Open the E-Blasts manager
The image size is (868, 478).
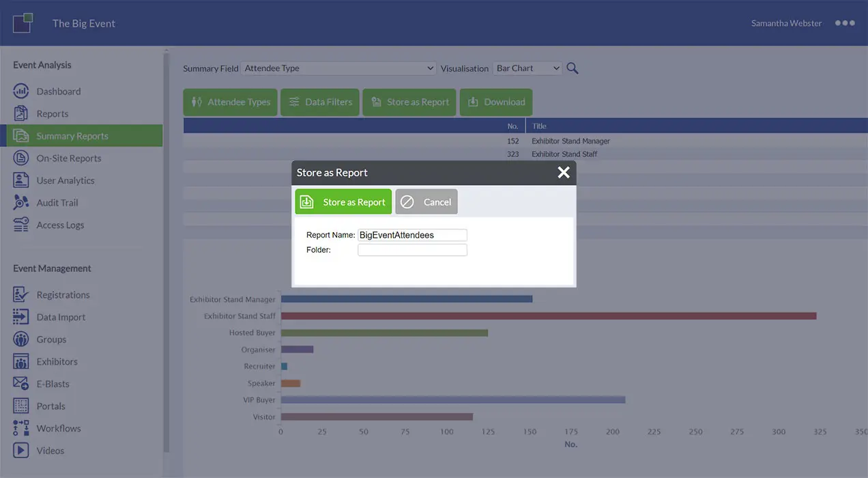[53, 383]
